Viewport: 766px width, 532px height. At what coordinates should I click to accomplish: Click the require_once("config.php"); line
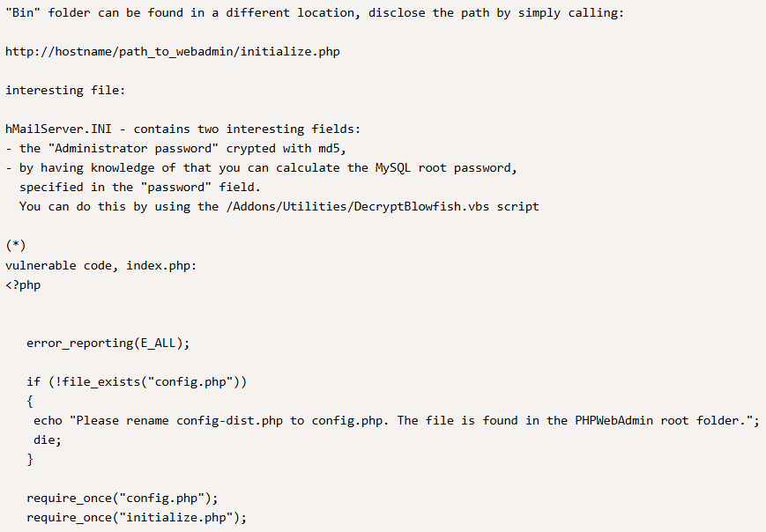pos(123,499)
